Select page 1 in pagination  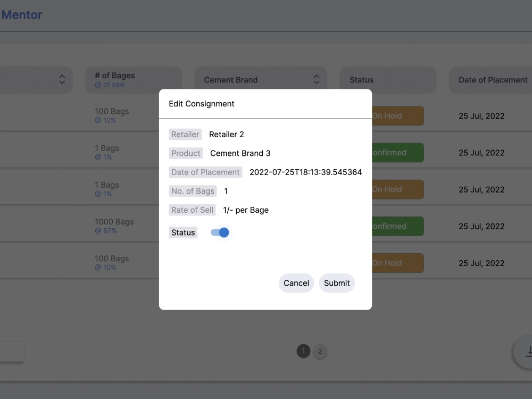(303, 351)
